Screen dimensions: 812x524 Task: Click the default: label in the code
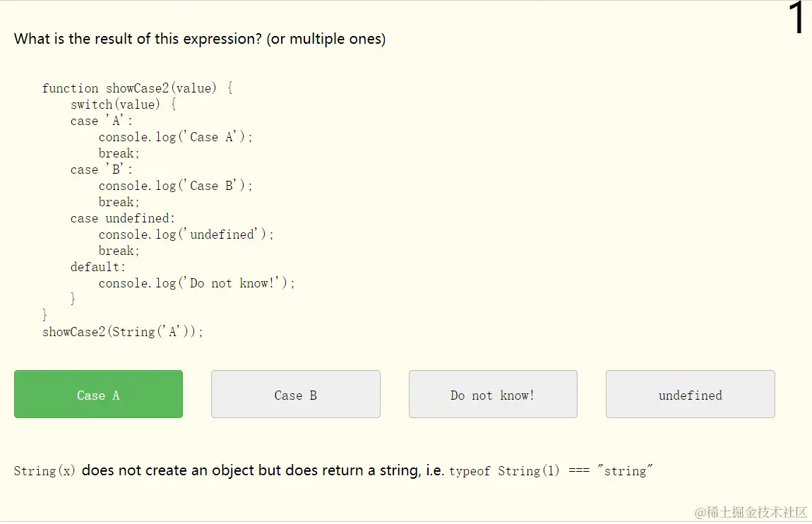[98, 267]
